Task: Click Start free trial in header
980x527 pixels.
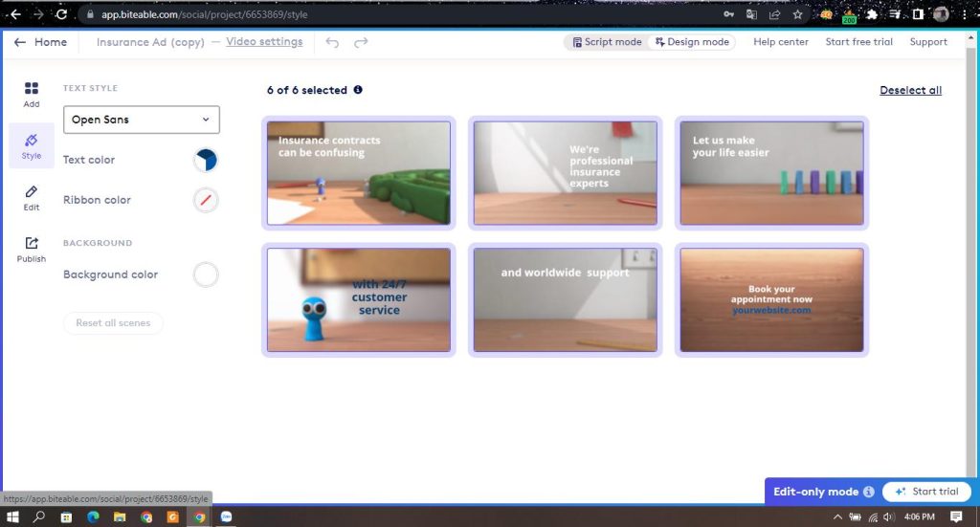Action: (x=858, y=42)
